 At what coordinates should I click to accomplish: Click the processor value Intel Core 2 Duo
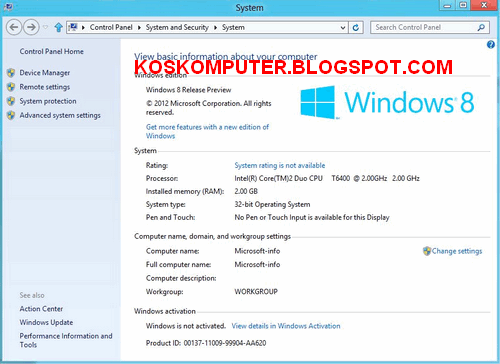coord(327,178)
